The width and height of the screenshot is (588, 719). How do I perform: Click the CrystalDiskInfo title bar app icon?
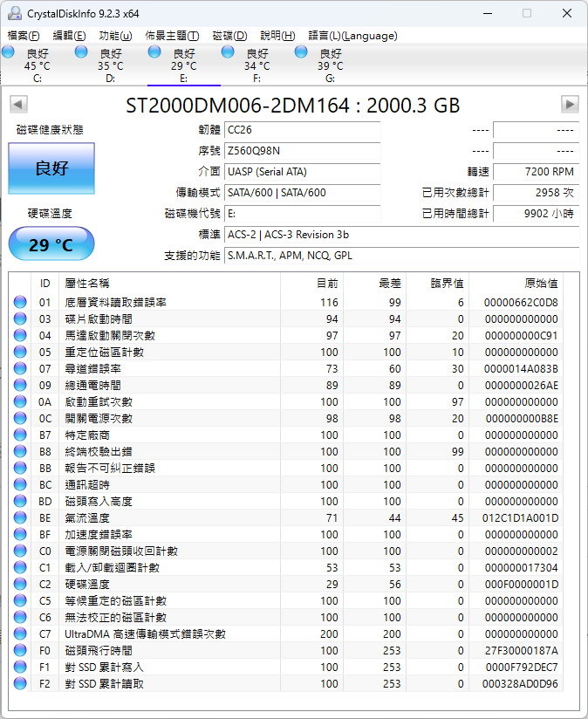coord(14,13)
